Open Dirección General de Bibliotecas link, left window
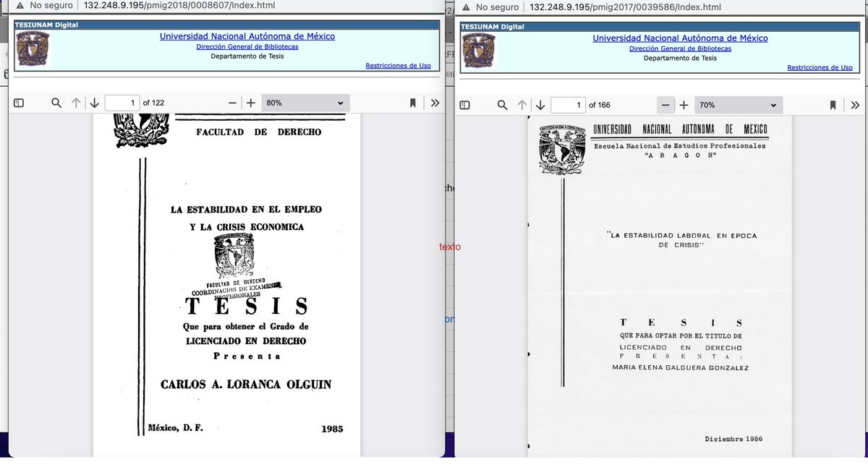Viewport: 868px width, 470px height. click(247, 46)
